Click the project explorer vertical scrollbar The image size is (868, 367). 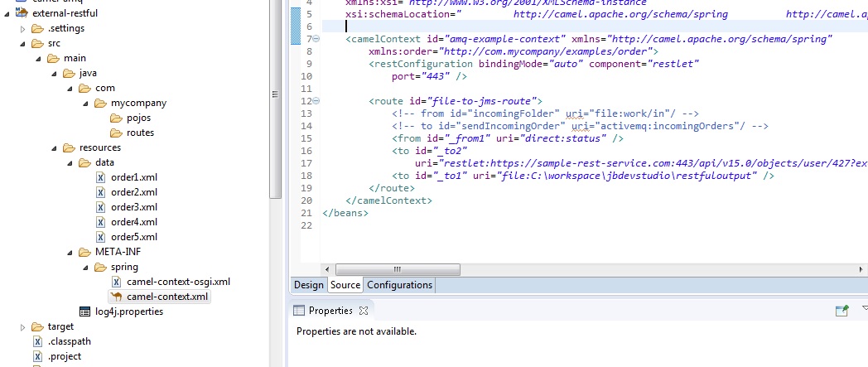pyautogui.click(x=275, y=94)
